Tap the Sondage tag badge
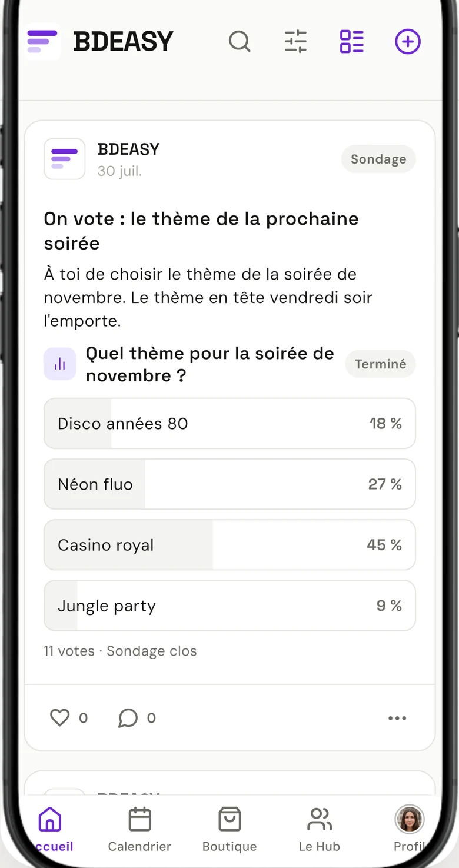The image size is (459, 868). [378, 159]
